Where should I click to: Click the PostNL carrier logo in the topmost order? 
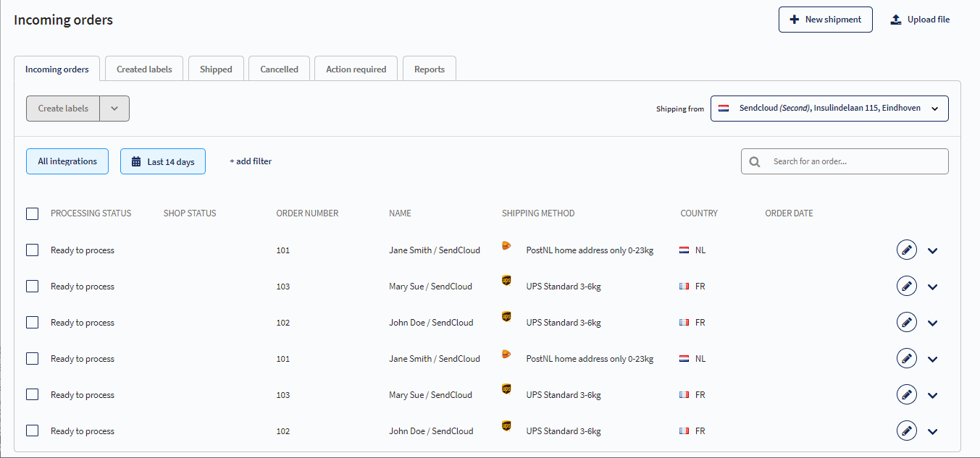coord(506,246)
